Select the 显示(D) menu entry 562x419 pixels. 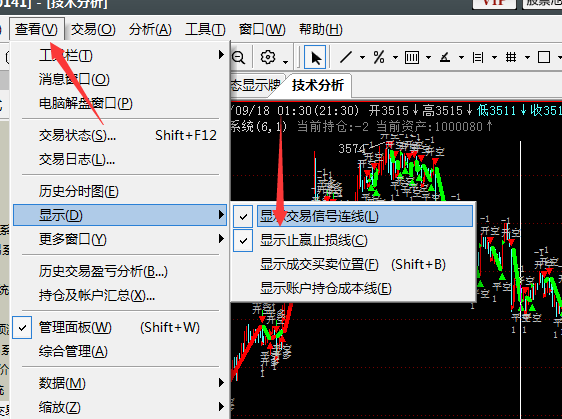click(x=120, y=215)
